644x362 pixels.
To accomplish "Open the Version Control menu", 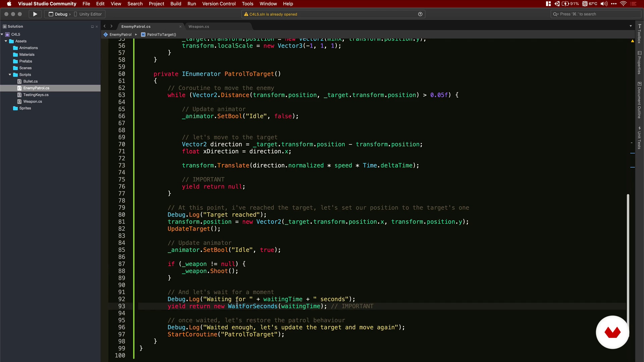I will coord(219,4).
